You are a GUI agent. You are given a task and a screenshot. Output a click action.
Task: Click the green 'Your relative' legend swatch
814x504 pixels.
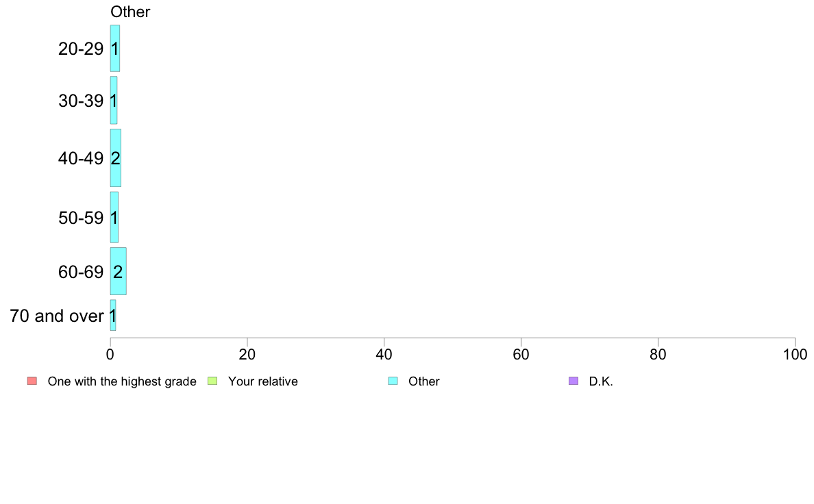click(212, 381)
